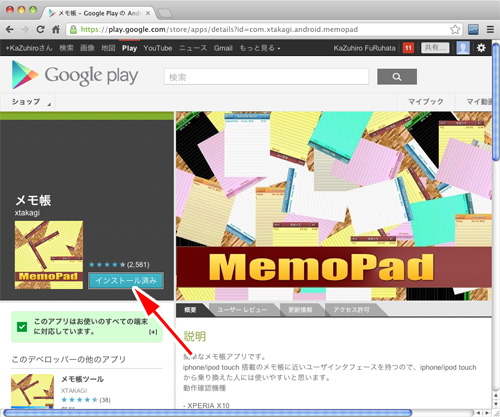The image size is (500, 417).
Task: Open the マイブック tab
Action: 426,102
